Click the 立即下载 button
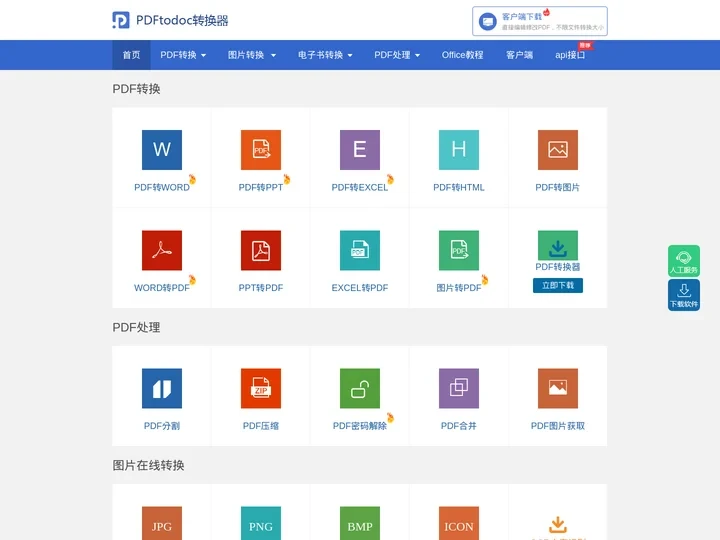The image size is (720, 540). tap(558, 285)
